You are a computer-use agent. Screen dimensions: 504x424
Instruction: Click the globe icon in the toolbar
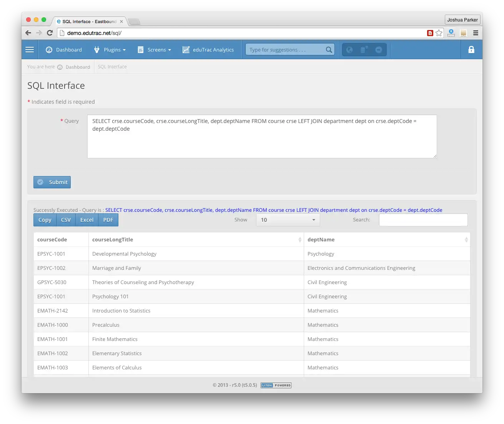tap(349, 49)
